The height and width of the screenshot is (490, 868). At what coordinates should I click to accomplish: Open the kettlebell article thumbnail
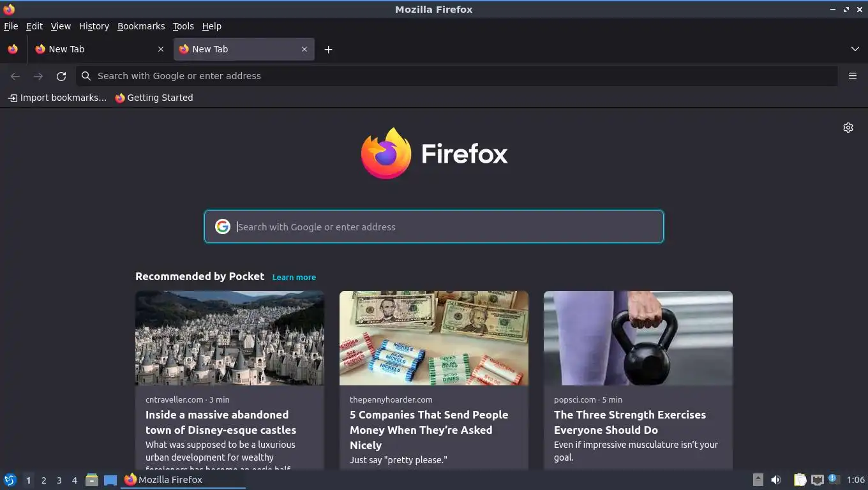point(638,338)
